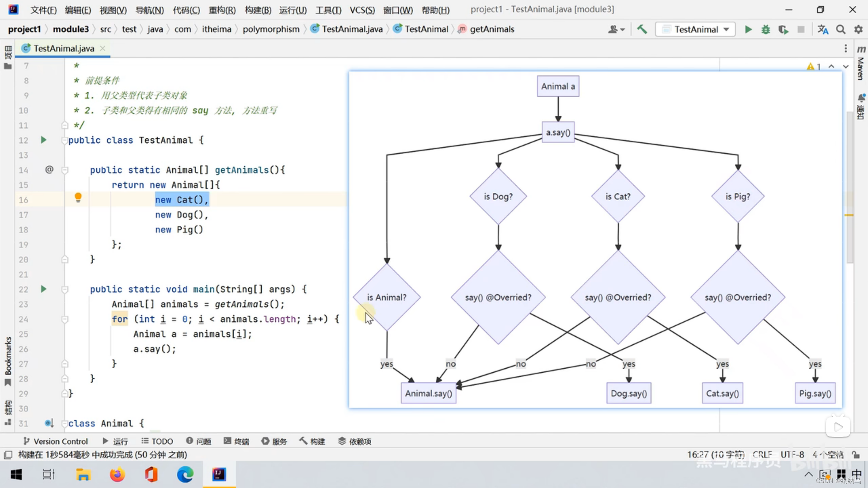Image resolution: width=868 pixels, height=488 pixels.
Task: Open editor tab options three-dot menu
Action: (x=846, y=48)
